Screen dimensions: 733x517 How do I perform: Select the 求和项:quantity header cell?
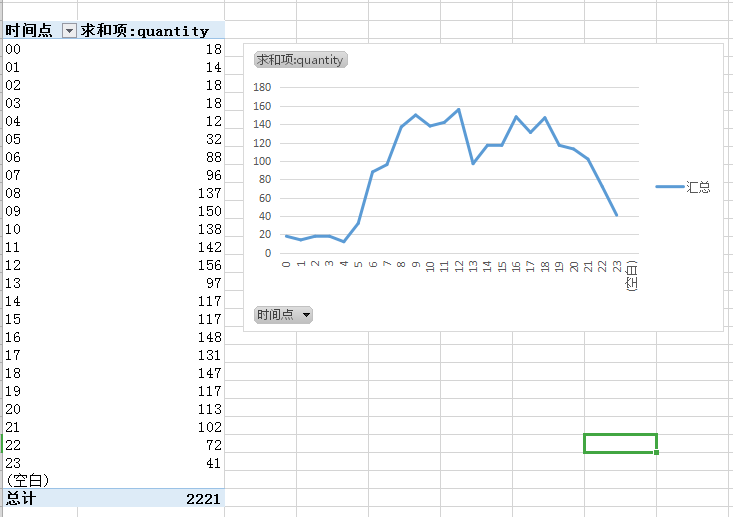(151, 31)
